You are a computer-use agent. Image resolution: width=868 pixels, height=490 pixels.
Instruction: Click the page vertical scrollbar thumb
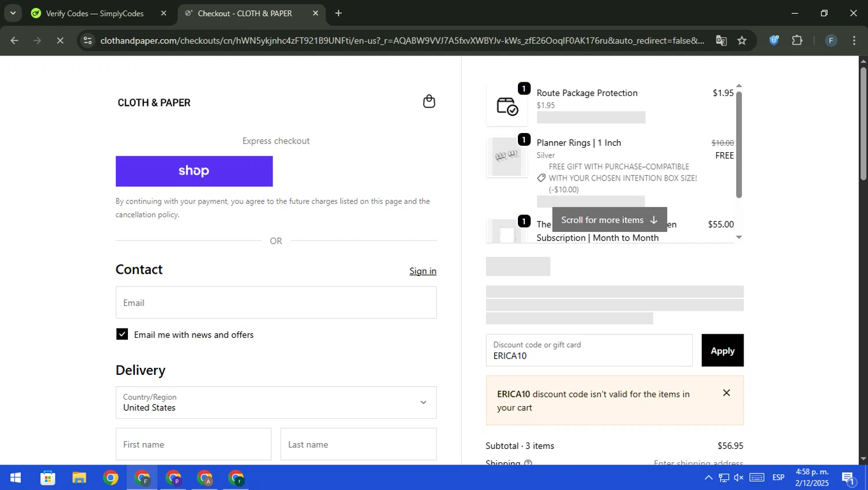click(863, 124)
